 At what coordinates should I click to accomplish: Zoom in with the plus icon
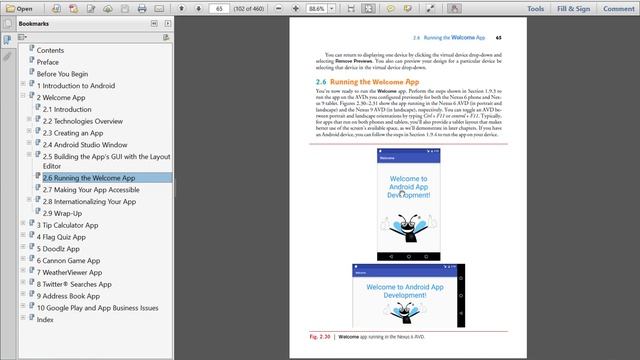click(x=296, y=9)
